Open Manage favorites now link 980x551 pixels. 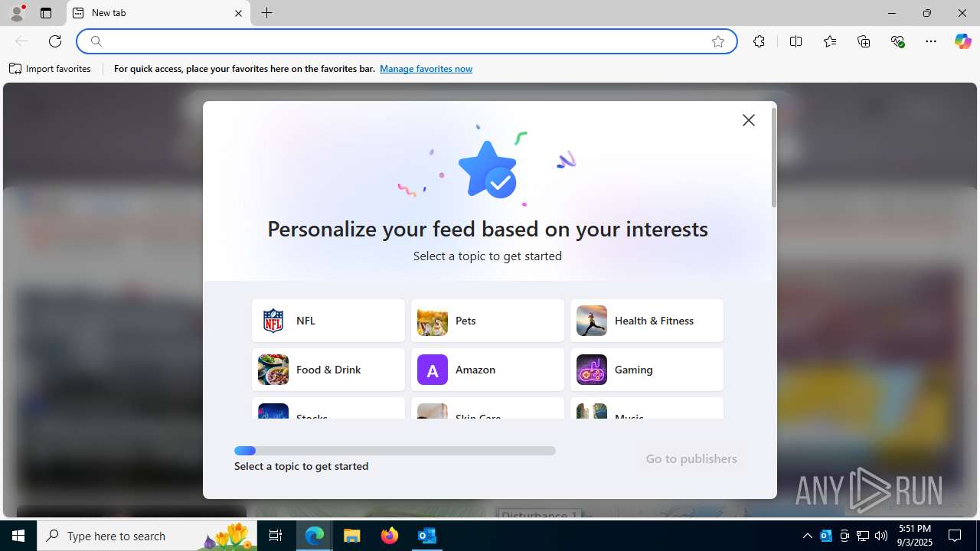click(426, 69)
